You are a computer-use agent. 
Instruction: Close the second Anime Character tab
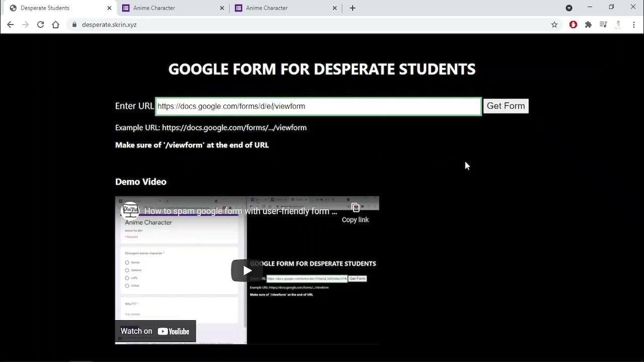pyautogui.click(x=335, y=8)
